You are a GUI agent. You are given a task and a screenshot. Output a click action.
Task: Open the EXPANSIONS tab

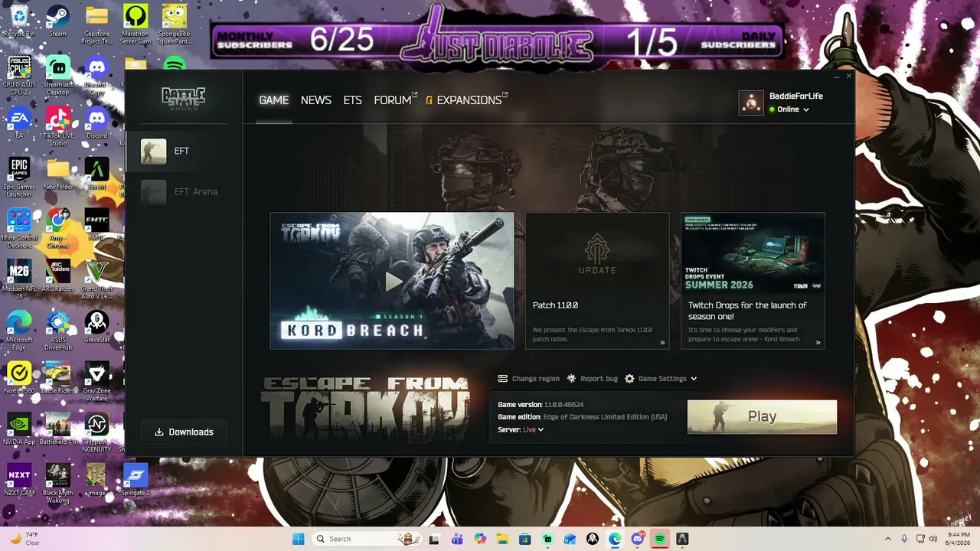click(x=467, y=100)
